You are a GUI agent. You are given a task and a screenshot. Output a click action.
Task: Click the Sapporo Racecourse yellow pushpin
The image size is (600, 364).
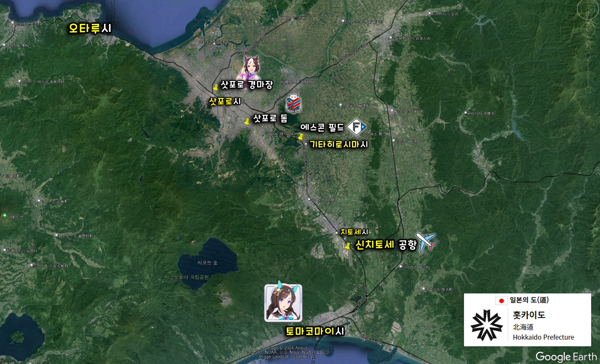point(216,87)
